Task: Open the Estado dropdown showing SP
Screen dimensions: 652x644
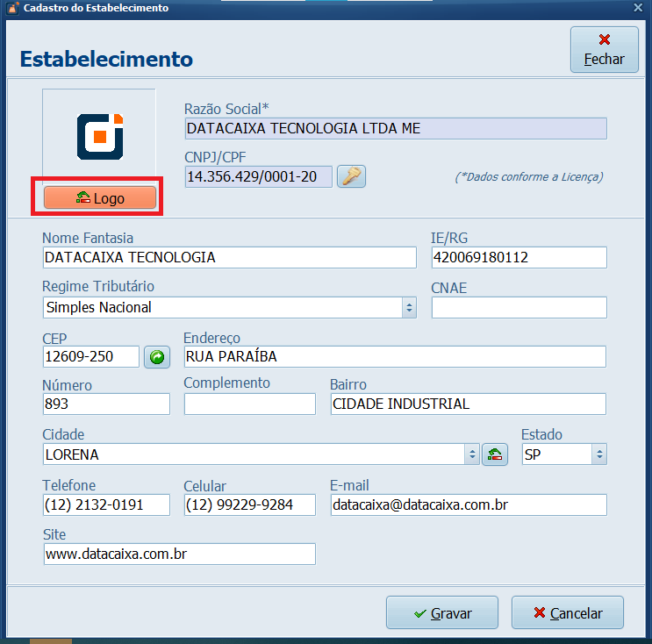Action: click(x=599, y=454)
